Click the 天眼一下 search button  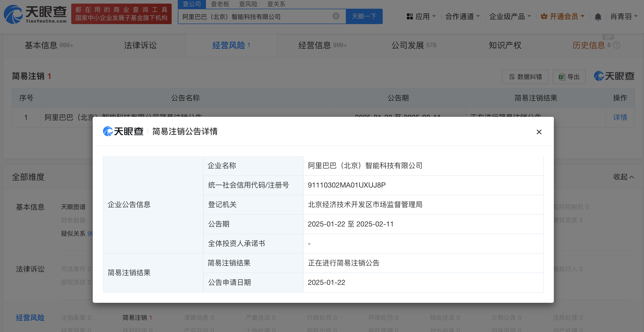tap(364, 17)
